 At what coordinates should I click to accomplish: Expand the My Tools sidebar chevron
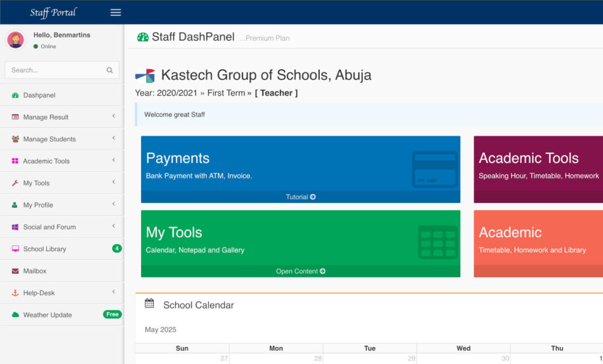pyautogui.click(x=114, y=183)
